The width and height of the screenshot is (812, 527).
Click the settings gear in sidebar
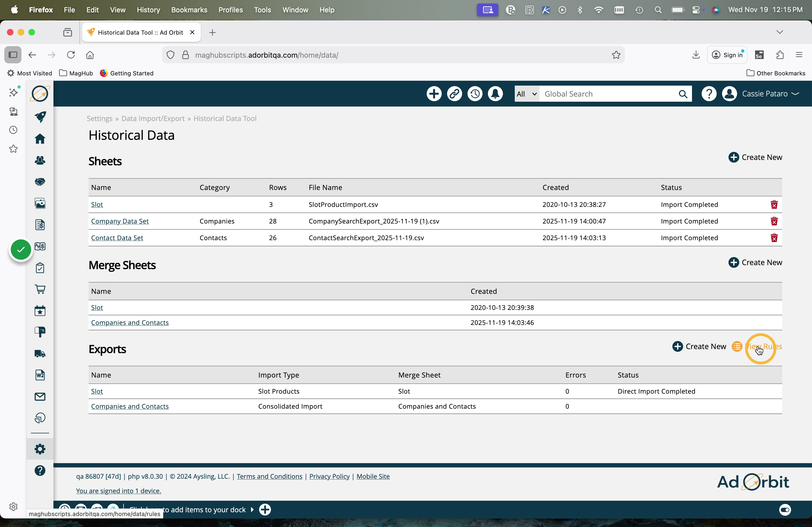(x=40, y=449)
